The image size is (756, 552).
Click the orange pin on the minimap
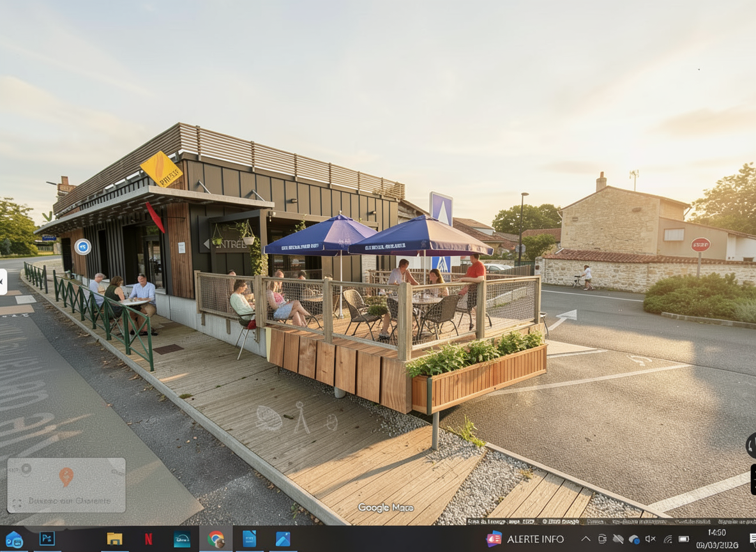tap(66, 476)
